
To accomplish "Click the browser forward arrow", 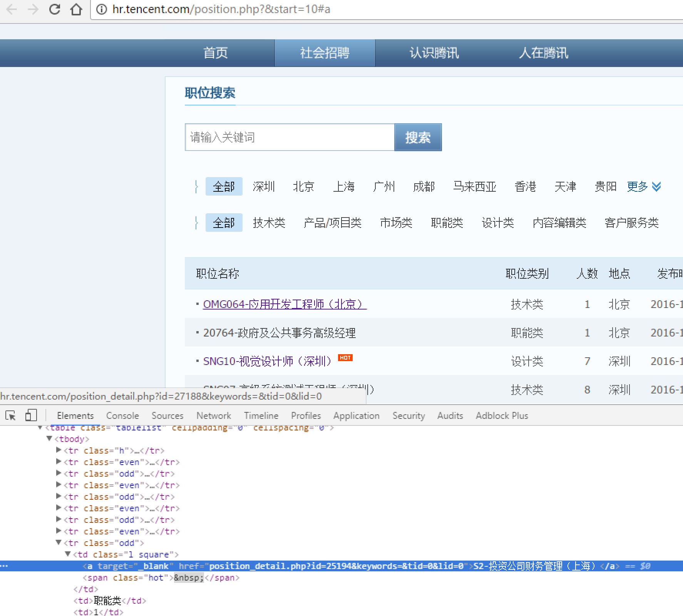I will [33, 9].
